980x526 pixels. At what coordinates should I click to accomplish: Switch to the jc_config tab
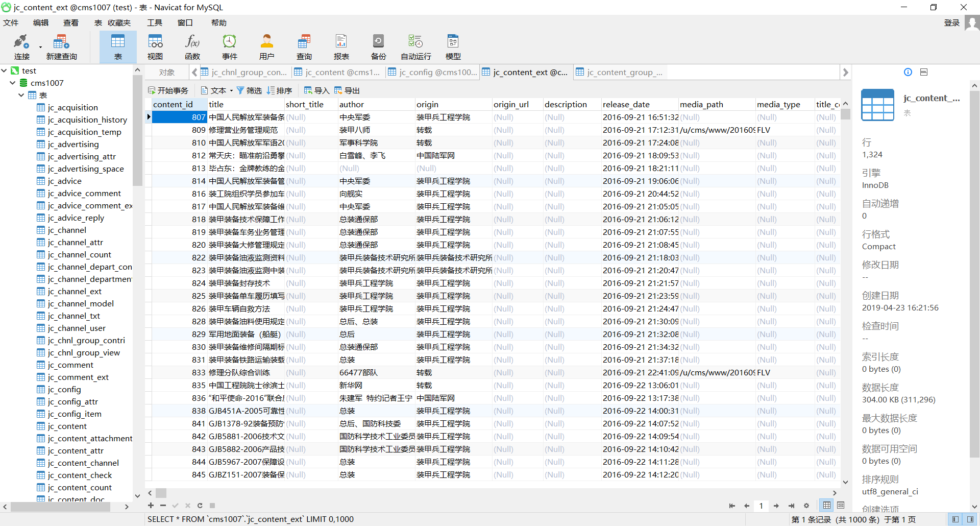click(x=432, y=72)
